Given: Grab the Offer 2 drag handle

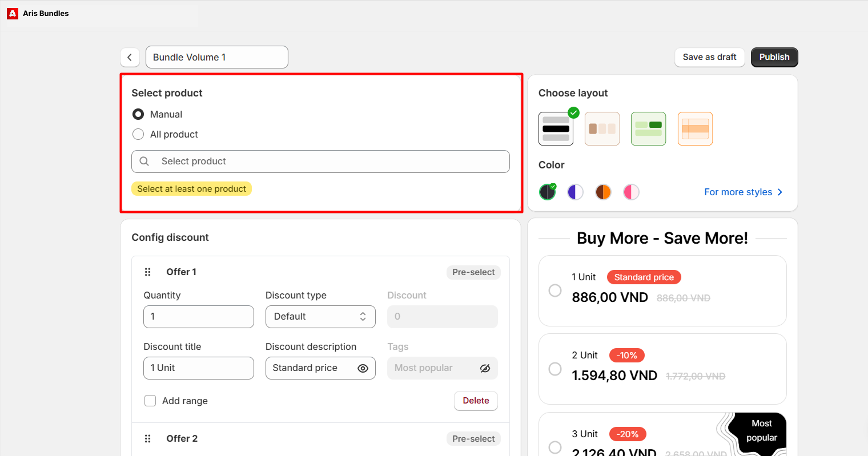Looking at the screenshot, I should point(147,439).
